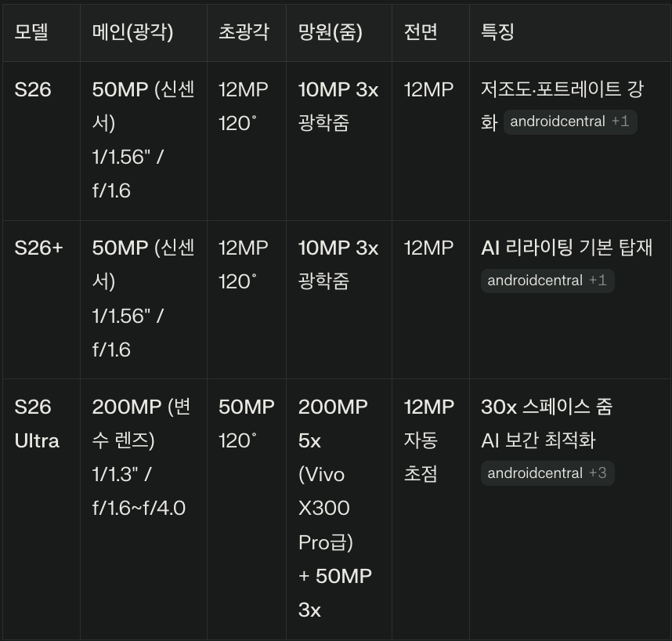Click the 200MP 5x (Vivo X300 Pro급) telephoto cell
Viewport: 672px width, 641px height.
333,474
